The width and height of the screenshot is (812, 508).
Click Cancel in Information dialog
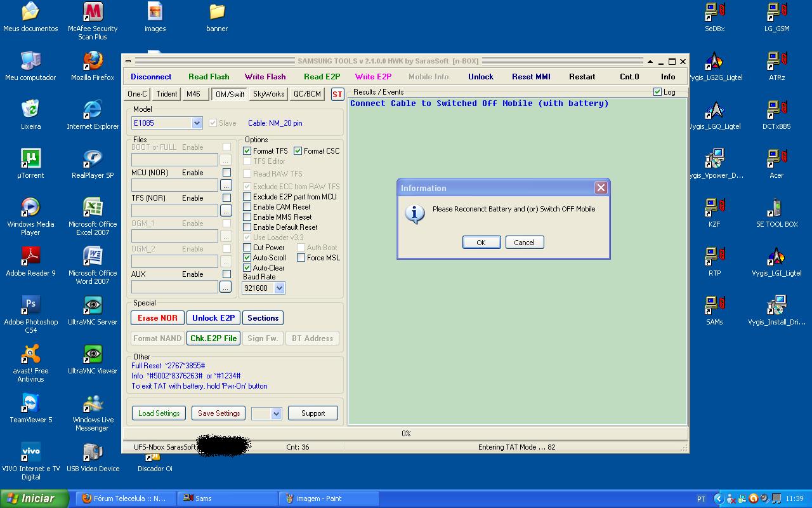tap(524, 243)
